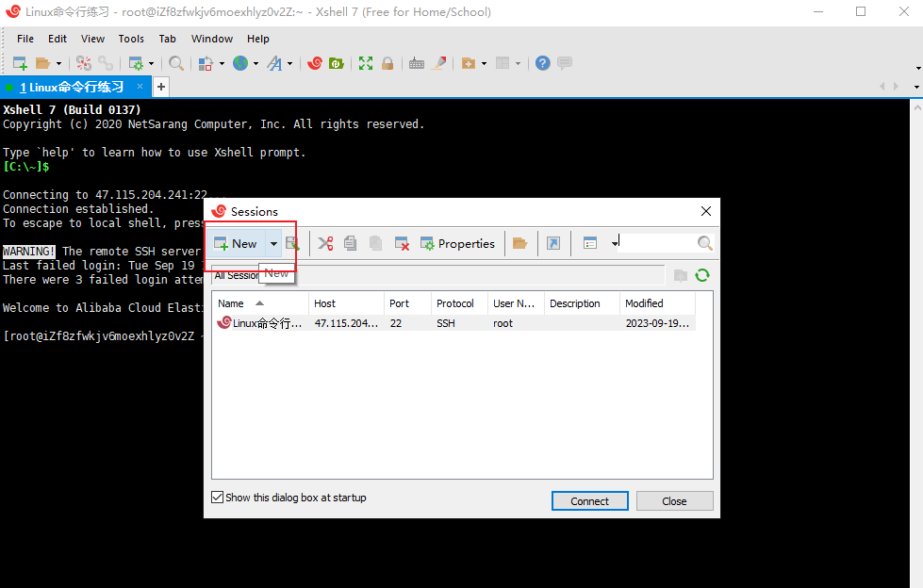The height and width of the screenshot is (588, 923).
Task: Open Help via the question mark icon
Action: [x=542, y=62]
